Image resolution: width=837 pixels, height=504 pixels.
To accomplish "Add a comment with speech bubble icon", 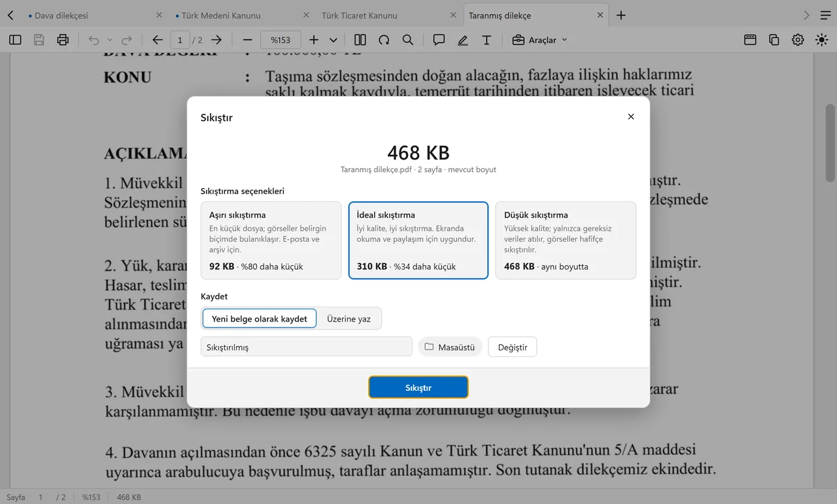I will click(x=439, y=40).
